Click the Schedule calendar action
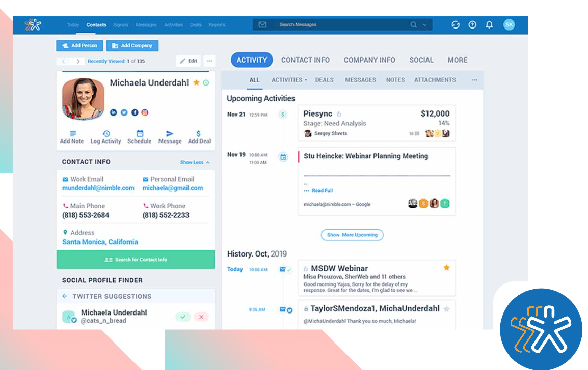Viewport: 588px width, 370px height. click(140, 137)
